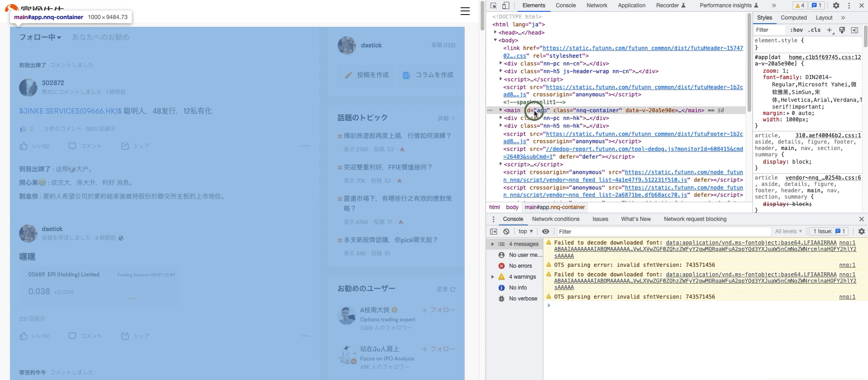Click the issues badge next to warnings
The width and height of the screenshot is (868, 380).
click(x=817, y=5)
